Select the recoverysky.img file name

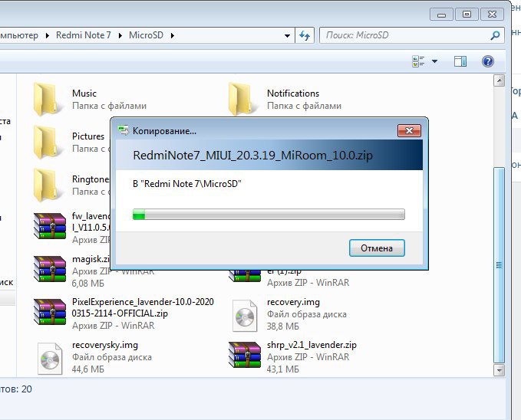[x=105, y=345]
